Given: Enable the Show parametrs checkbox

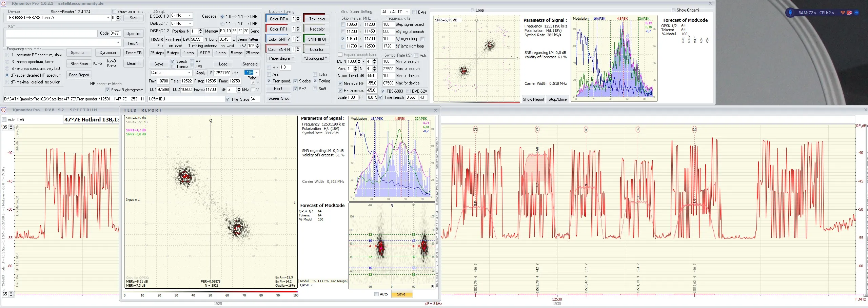Looking at the screenshot, I should [x=114, y=12].
